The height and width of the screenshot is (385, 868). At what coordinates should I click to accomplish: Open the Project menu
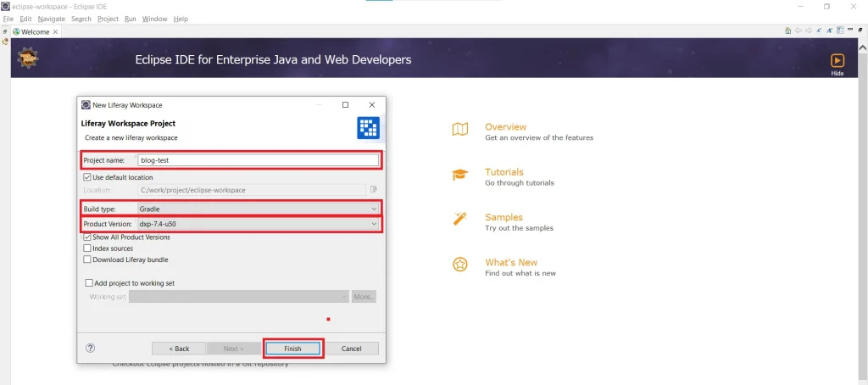pos(108,19)
